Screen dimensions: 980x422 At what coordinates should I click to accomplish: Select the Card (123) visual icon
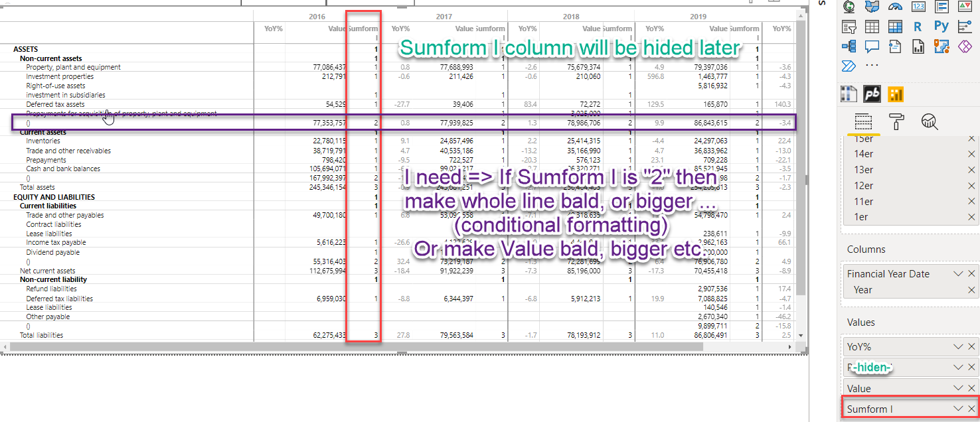click(918, 6)
